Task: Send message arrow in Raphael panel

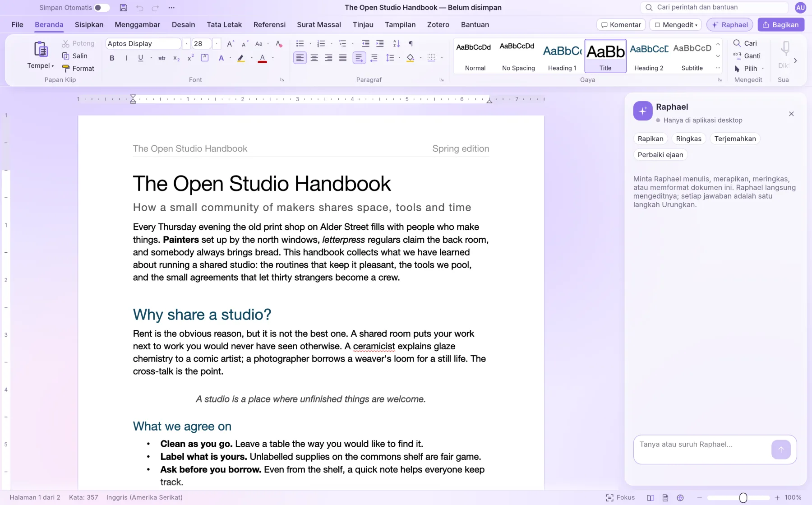Action: (x=781, y=449)
